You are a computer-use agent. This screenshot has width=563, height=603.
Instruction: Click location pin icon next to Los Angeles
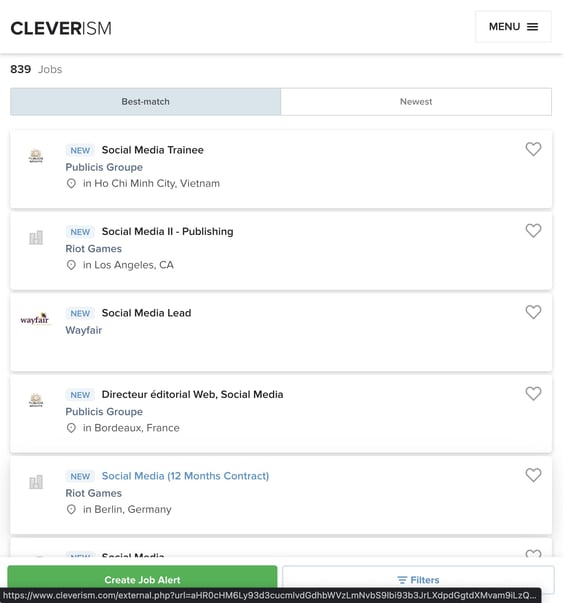[71, 265]
